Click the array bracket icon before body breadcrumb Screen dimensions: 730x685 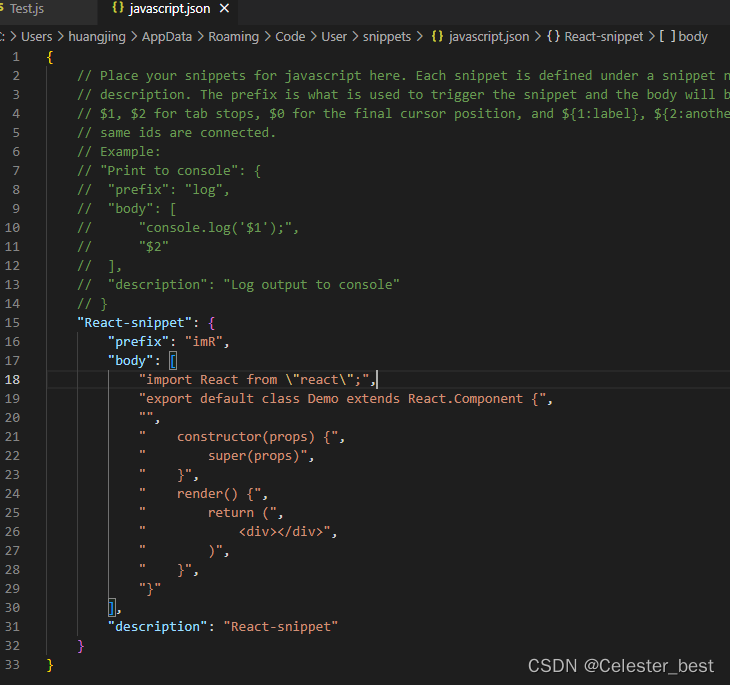coord(666,36)
